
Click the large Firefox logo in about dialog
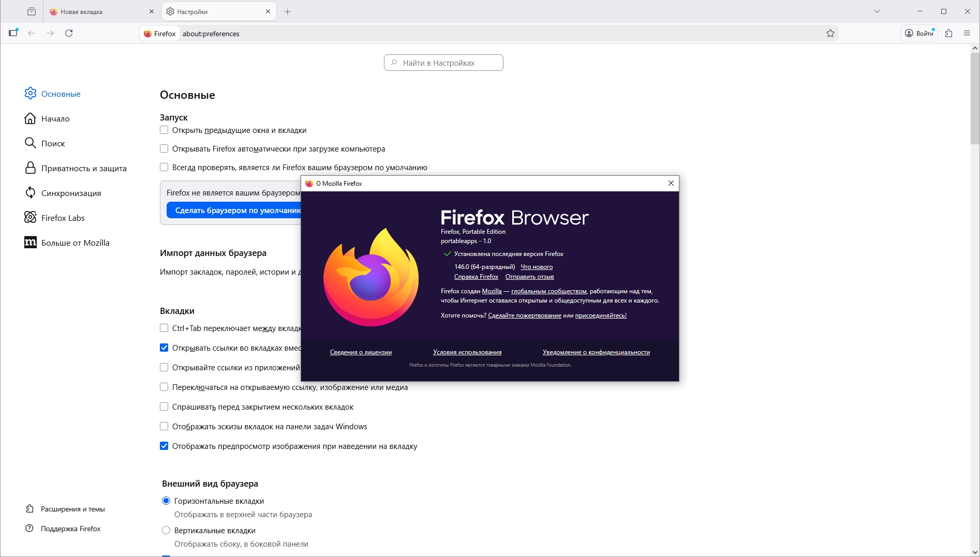pyautogui.click(x=371, y=277)
